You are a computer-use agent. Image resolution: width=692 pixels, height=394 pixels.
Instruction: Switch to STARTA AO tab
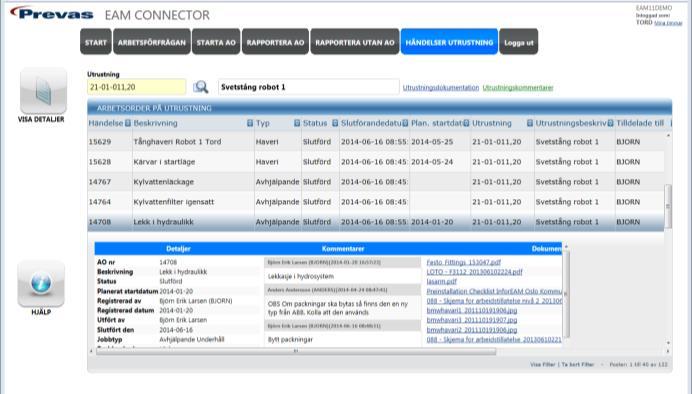tap(216, 42)
